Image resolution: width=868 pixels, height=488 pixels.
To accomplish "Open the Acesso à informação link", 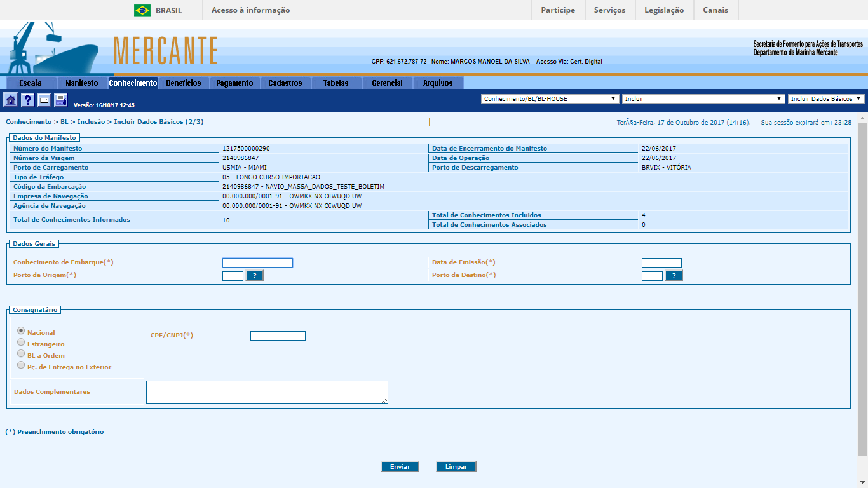I will (250, 10).
